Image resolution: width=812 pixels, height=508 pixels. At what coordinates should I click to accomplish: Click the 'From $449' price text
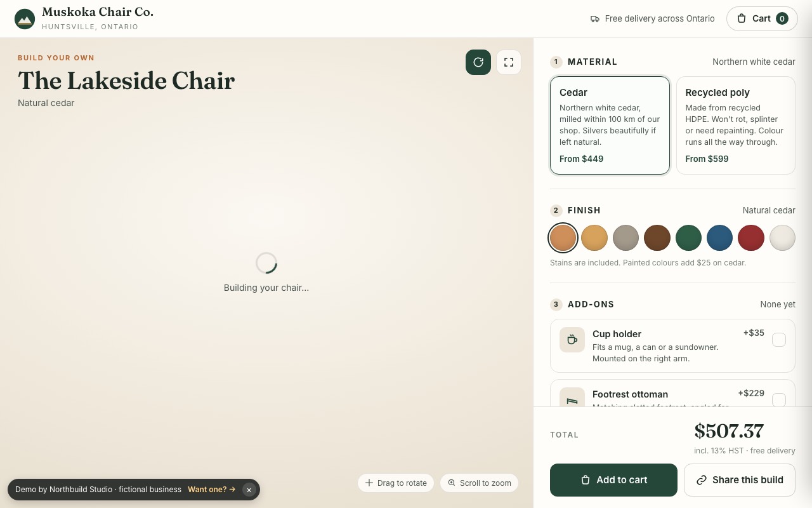(x=582, y=159)
